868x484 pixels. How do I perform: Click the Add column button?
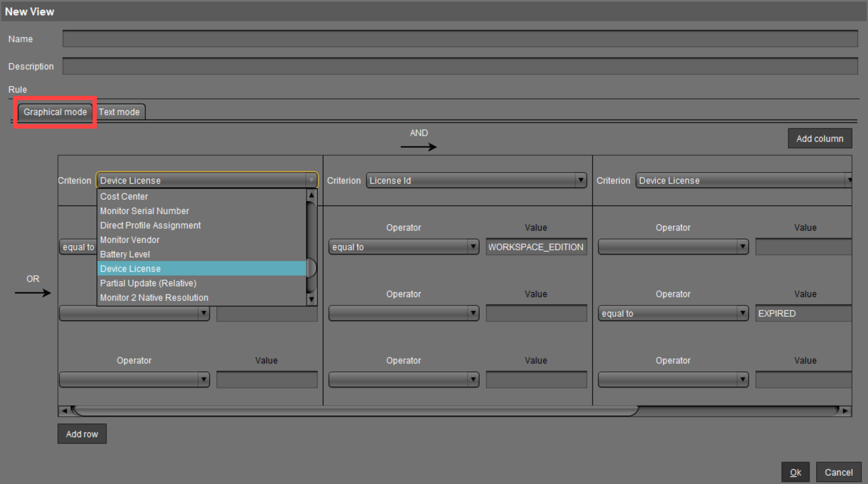pyautogui.click(x=819, y=138)
